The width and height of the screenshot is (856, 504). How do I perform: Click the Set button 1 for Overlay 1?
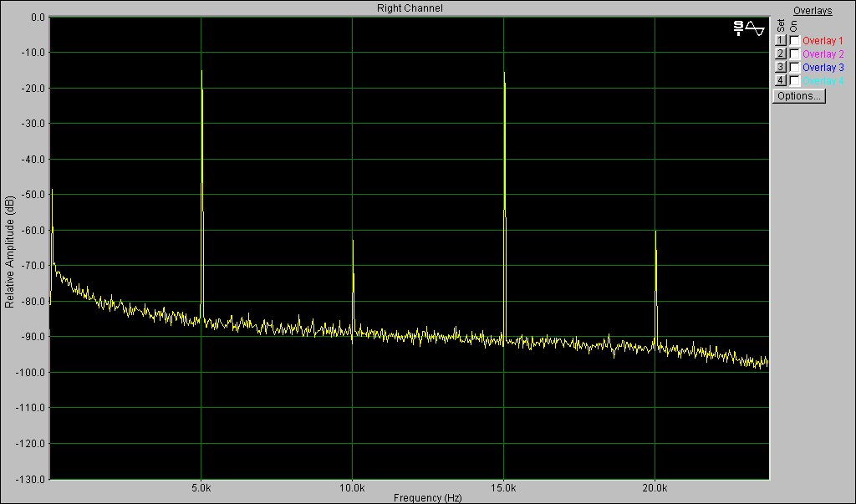[780, 40]
